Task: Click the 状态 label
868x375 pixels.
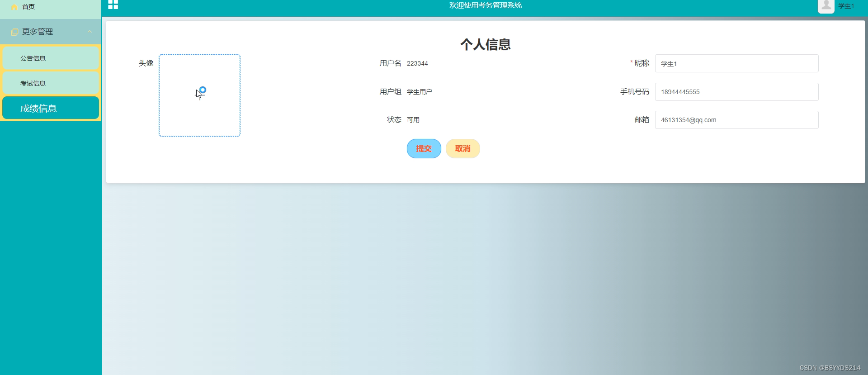Action: pos(394,120)
